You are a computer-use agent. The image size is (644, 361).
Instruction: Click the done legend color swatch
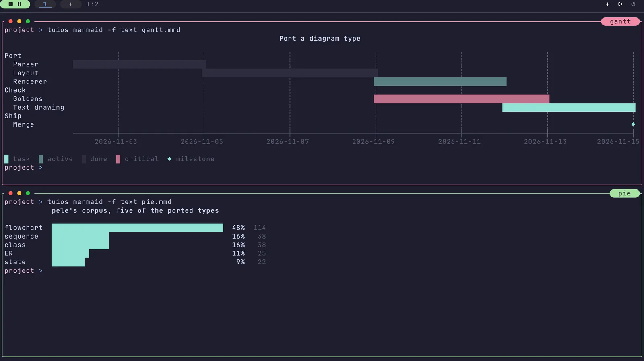pyautogui.click(x=84, y=159)
